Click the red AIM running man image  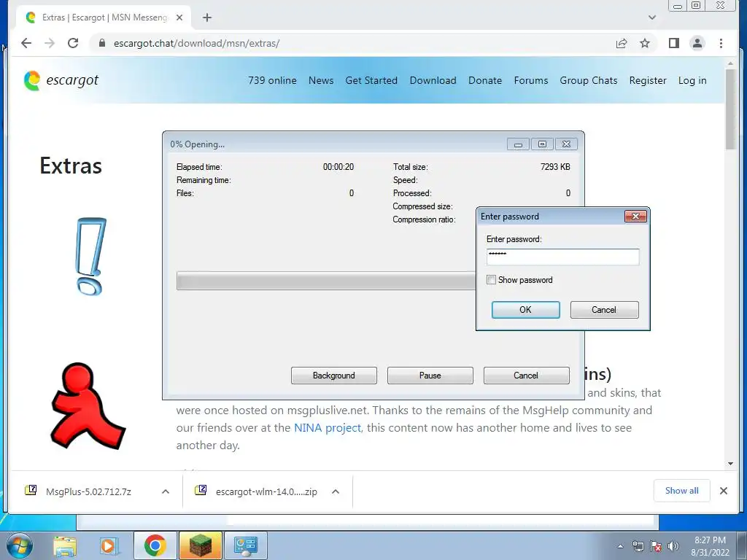(x=88, y=406)
